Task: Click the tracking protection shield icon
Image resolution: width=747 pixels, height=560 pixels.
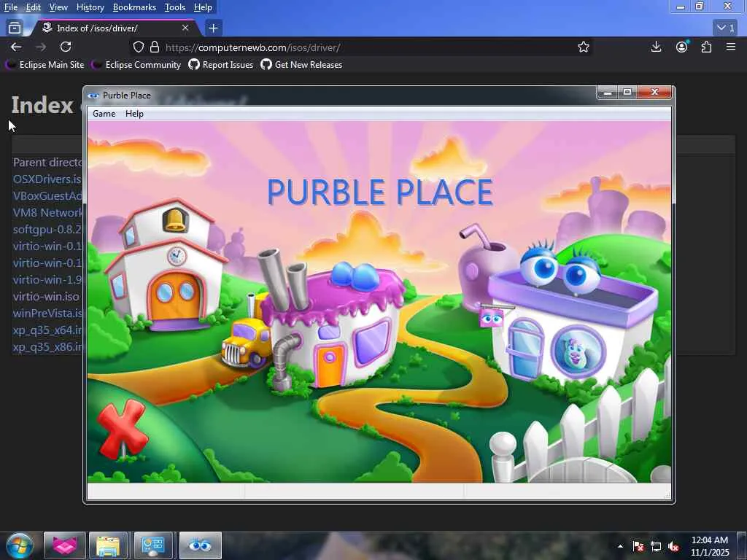Action: (139, 47)
